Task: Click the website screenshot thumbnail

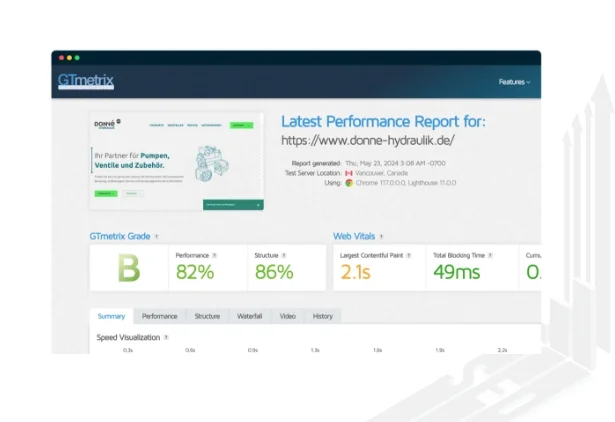Action: click(x=177, y=162)
